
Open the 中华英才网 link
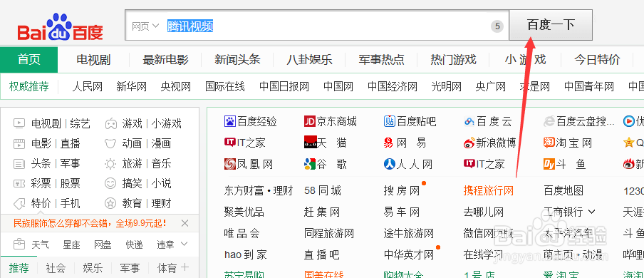409,255
